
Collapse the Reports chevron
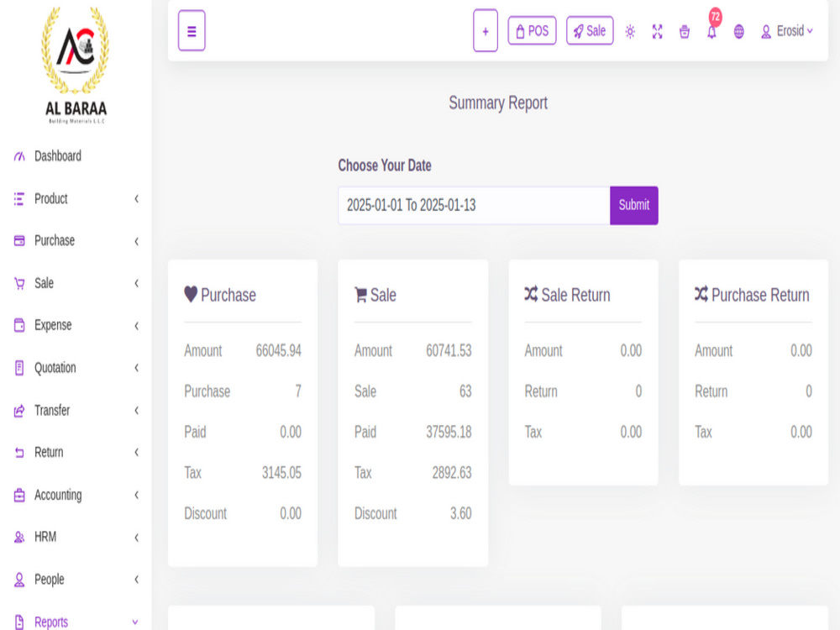(x=135, y=622)
